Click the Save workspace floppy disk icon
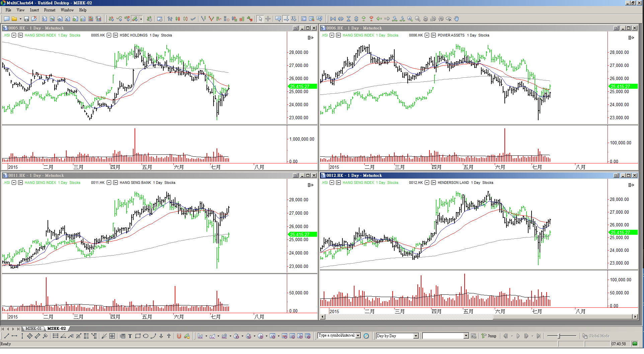Screen dimensions: 644x354 pos(26,19)
